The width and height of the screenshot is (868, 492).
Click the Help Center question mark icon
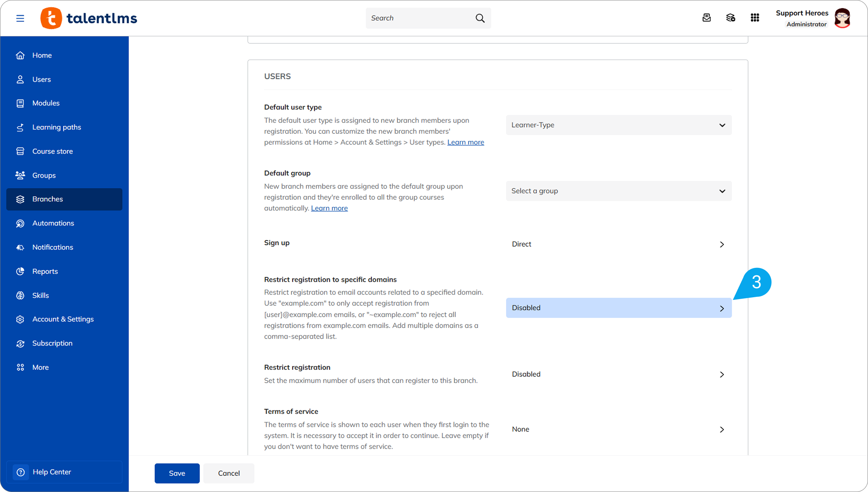(21, 472)
